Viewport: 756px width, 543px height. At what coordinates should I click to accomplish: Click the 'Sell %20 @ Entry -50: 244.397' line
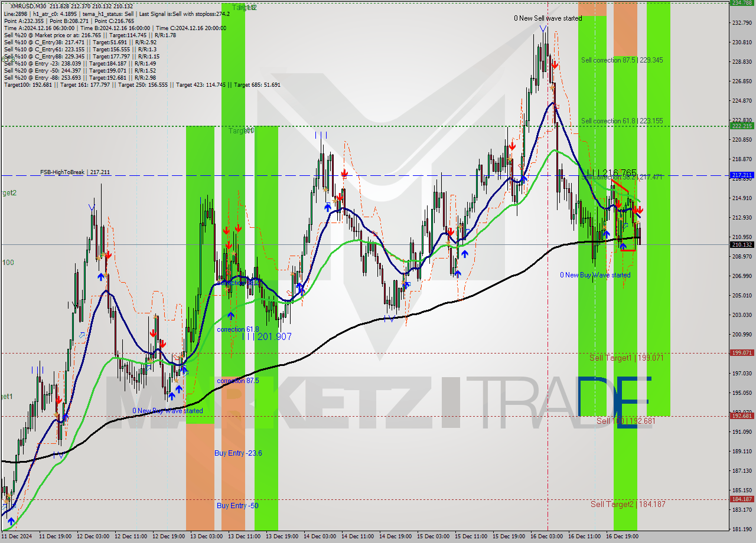(x=80, y=70)
